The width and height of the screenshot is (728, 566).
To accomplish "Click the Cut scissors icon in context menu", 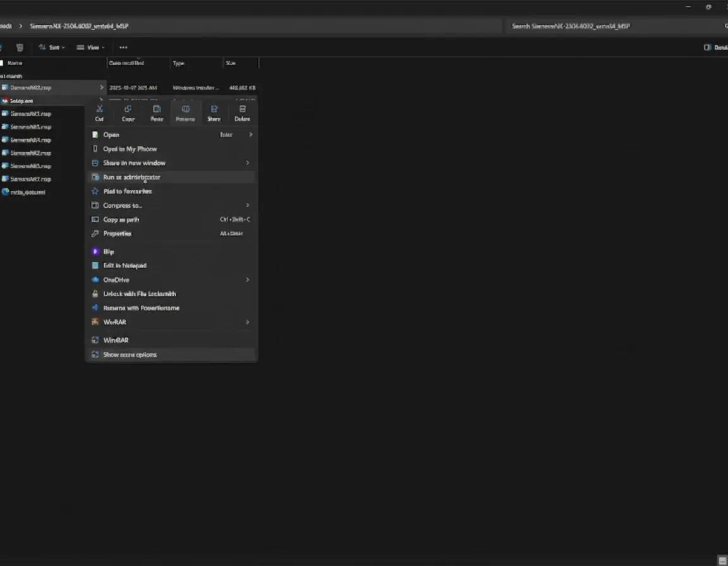I will pos(99,109).
